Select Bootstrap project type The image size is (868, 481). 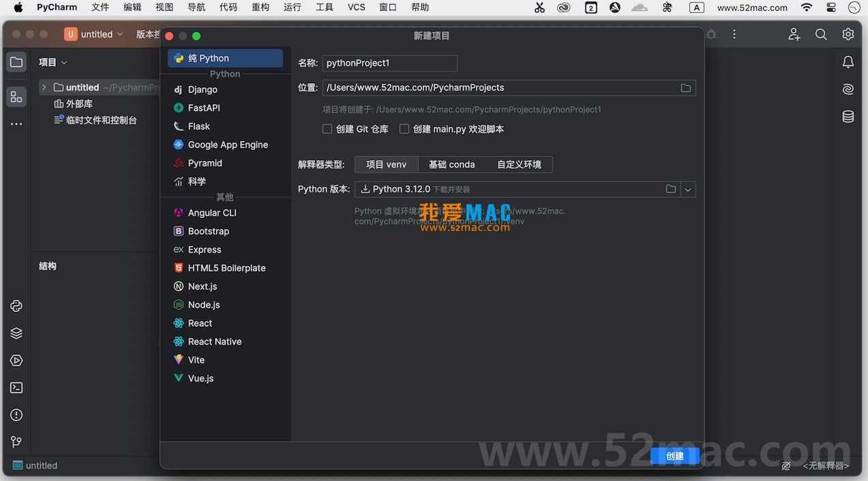[x=225, y=231]
